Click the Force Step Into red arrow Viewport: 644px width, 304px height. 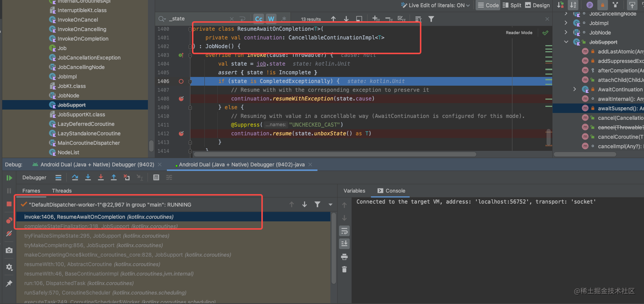pyautogui.click(x=101, y=177)
